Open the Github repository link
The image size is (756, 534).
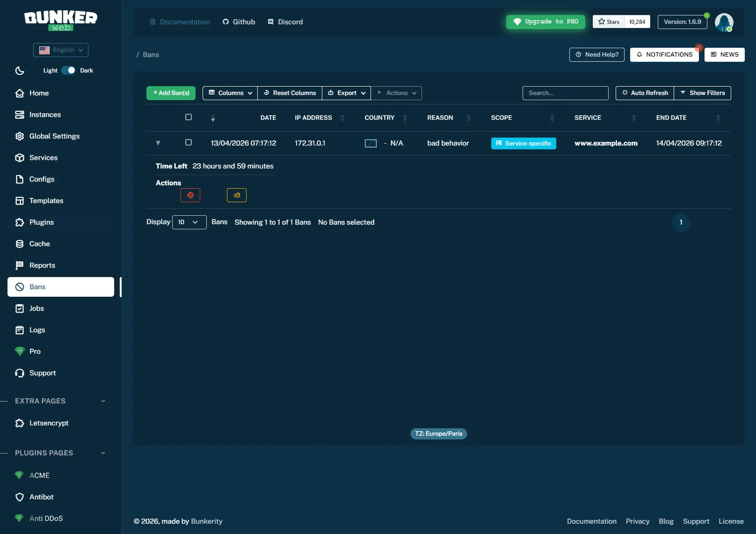click(239, 22)
